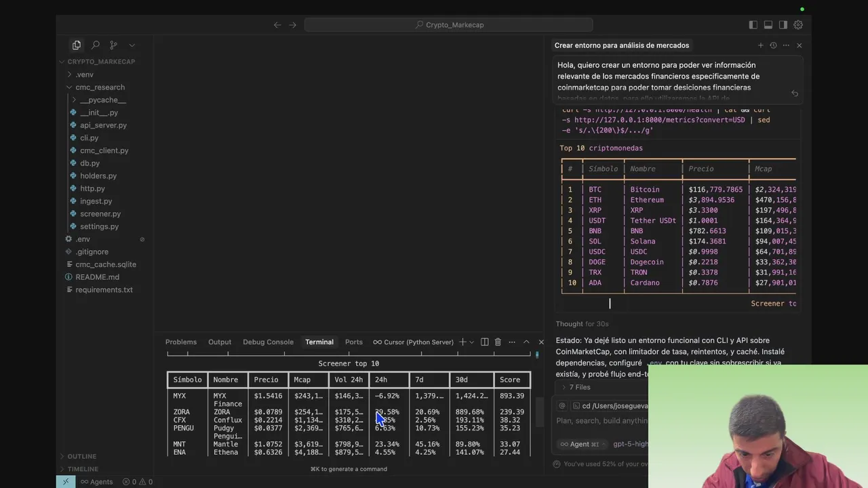Viewport: 868px width, 488px height.
Task: Open cmc_client.py file
Action: click(x=104, y=150)
